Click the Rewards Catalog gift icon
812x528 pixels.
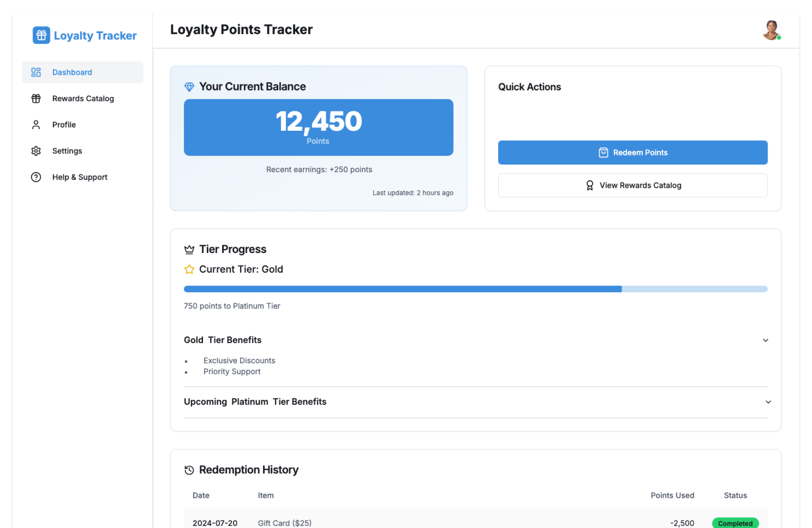point(36,99)
